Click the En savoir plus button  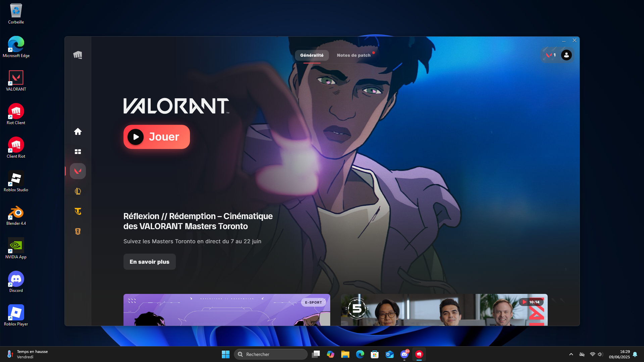(x=150, y=262)
